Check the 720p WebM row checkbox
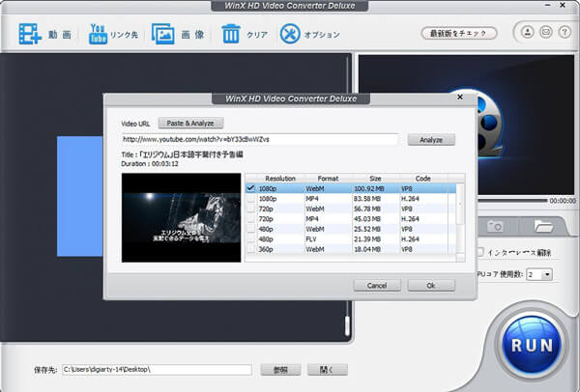Screen dimensions: 580x392 251,209
